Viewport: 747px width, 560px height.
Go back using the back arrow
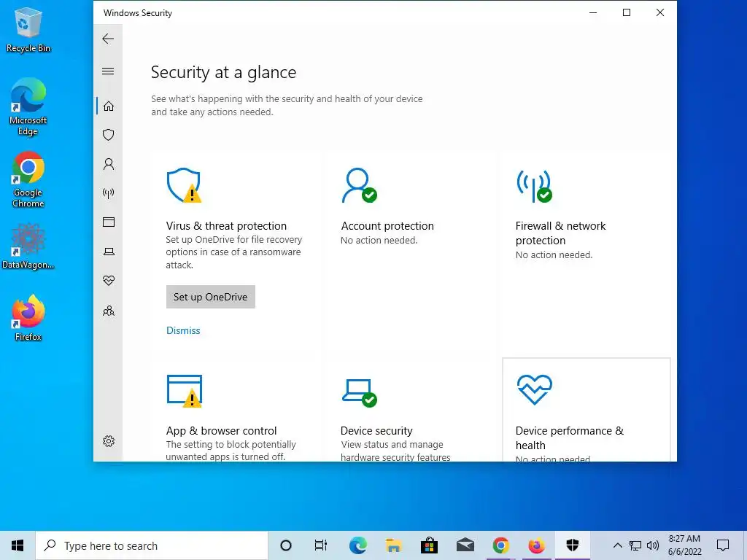click(x=108, y=39)
